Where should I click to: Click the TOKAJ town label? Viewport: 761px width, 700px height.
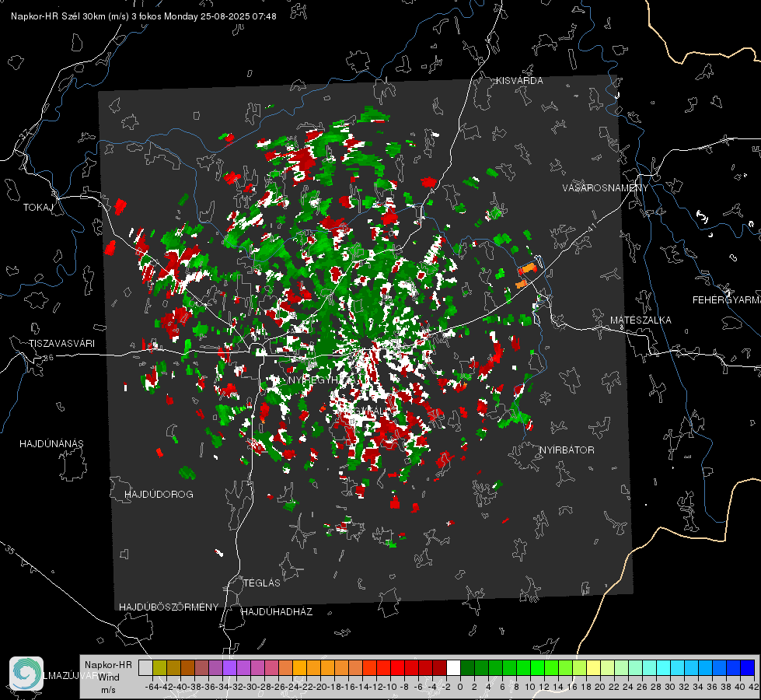[x=38, y=208]
